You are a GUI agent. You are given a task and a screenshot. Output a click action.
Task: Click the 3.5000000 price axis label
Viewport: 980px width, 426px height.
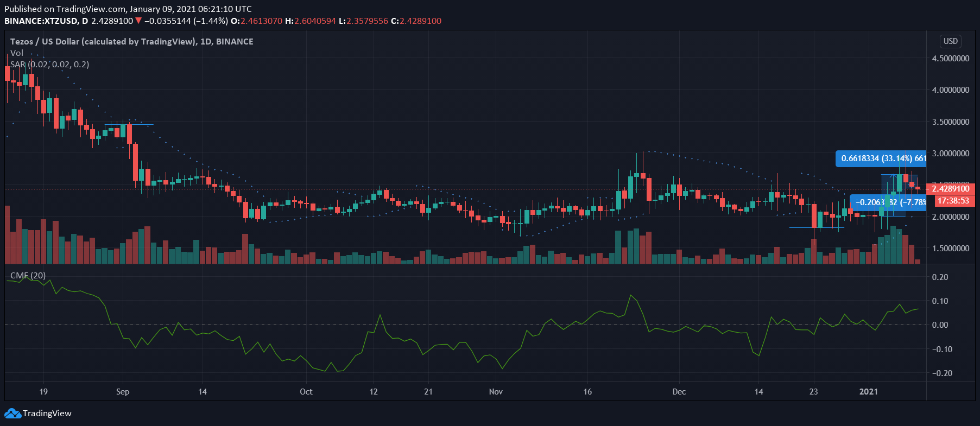[951, 122]
